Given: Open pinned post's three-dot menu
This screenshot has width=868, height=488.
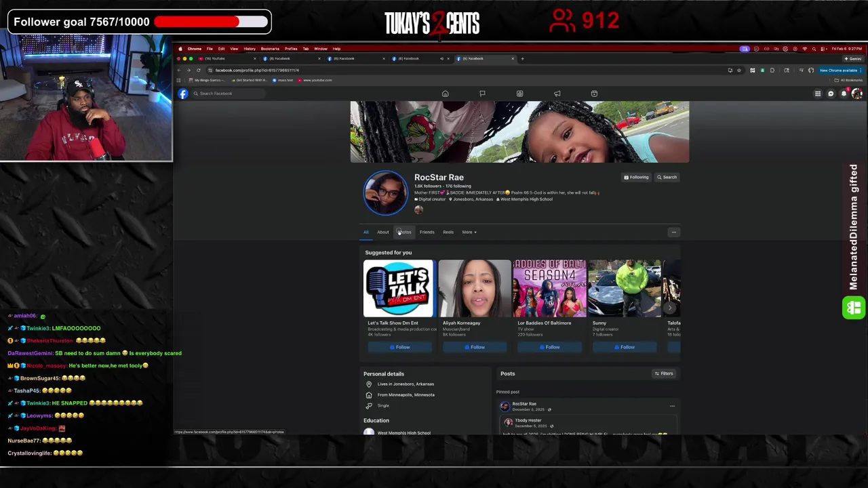Looking at the screenshot, I should pyautogui.click(x=672, y=406).
